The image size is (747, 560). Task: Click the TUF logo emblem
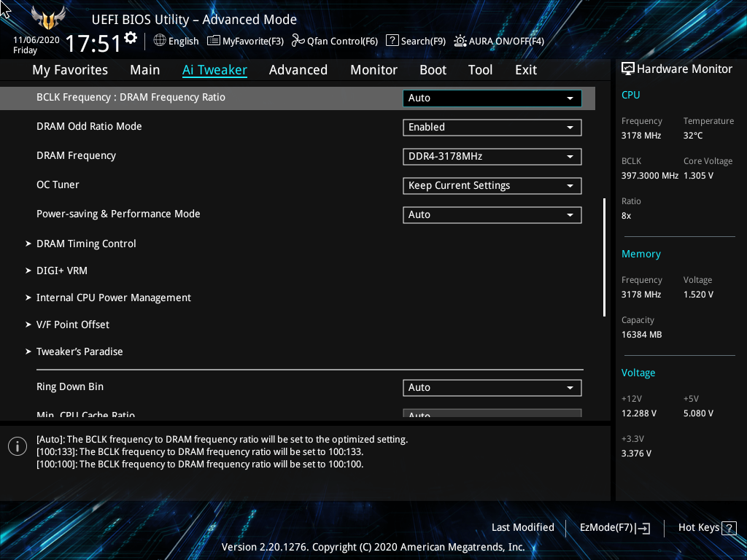click(47, 17)
